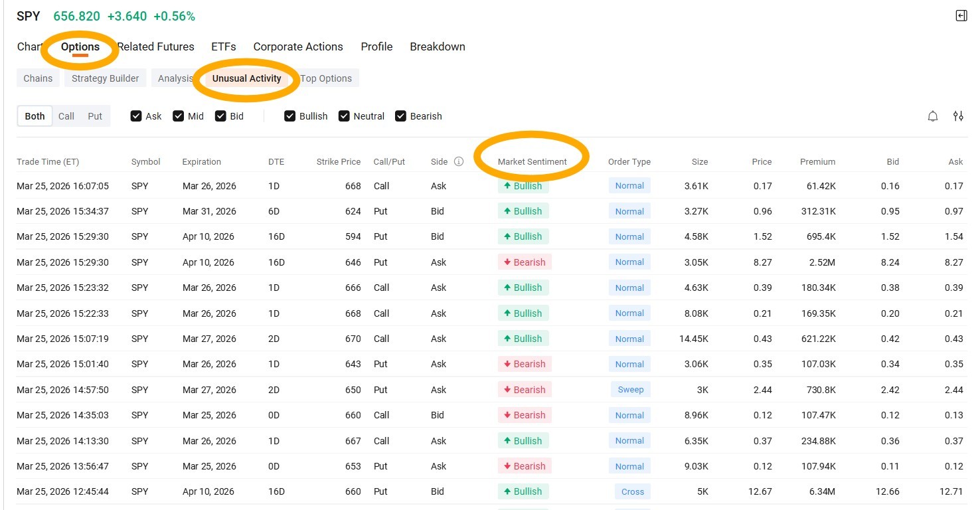The image size is (980, 510).
Task: Open the filter settings sliders icon
Action: (x=958, y=116)
